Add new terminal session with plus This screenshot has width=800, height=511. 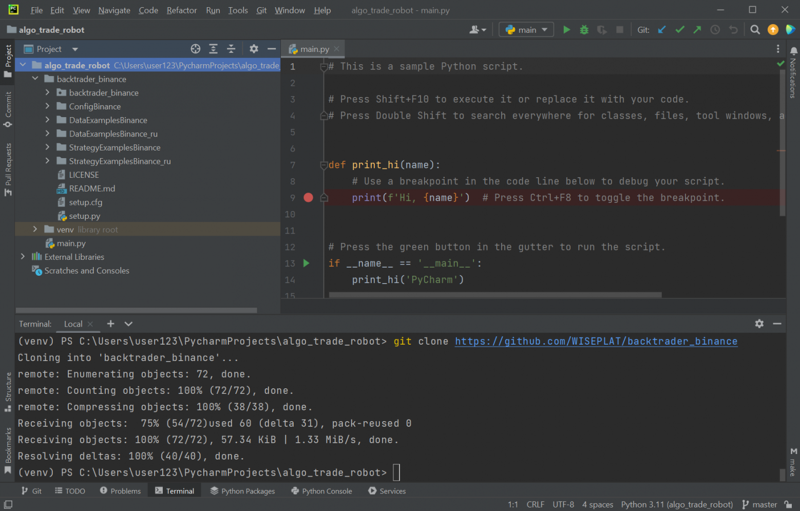(110, 323)
